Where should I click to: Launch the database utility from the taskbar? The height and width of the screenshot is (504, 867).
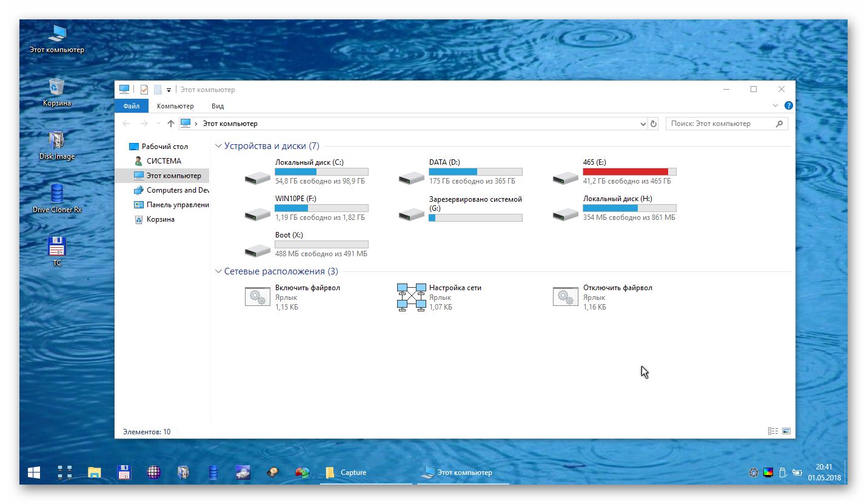click(x=213, y=472)
